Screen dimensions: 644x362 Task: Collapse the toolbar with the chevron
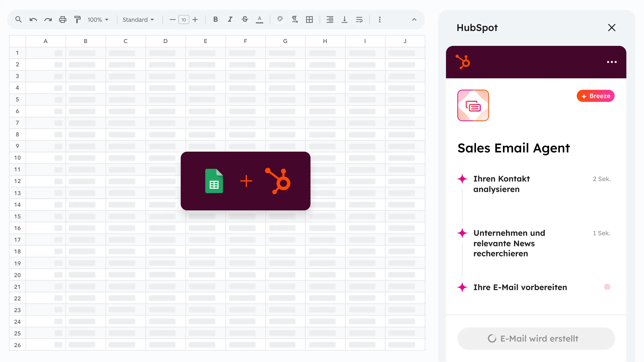tap(414, 20)
